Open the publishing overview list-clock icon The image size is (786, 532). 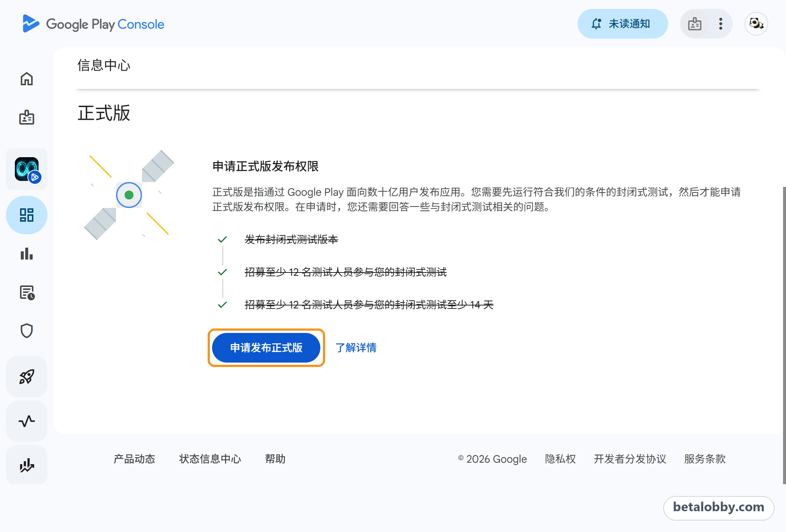27,293
